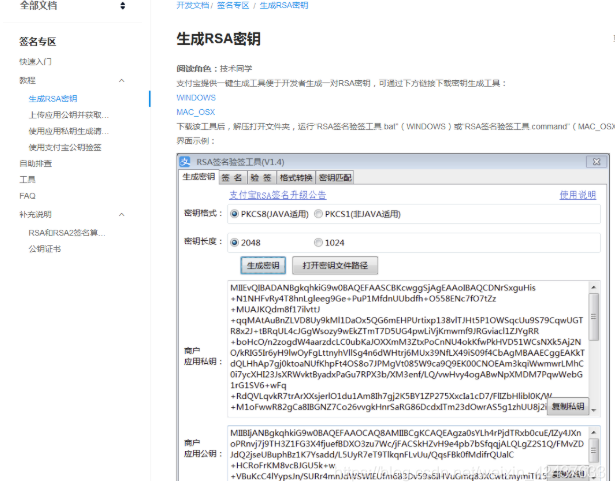615x491 pixels.
Task: Open 使用应用私钥生成 sidebar item
Action: pos(69,131)
